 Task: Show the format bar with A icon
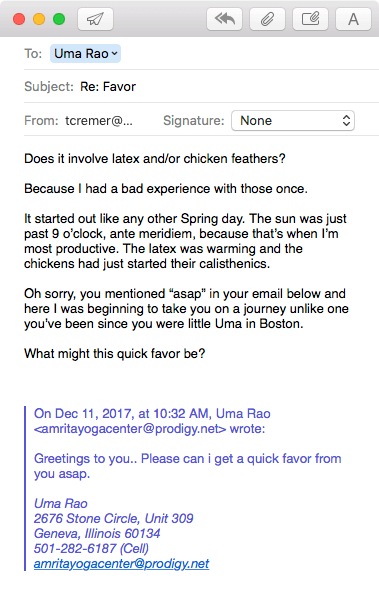[353, 19]
